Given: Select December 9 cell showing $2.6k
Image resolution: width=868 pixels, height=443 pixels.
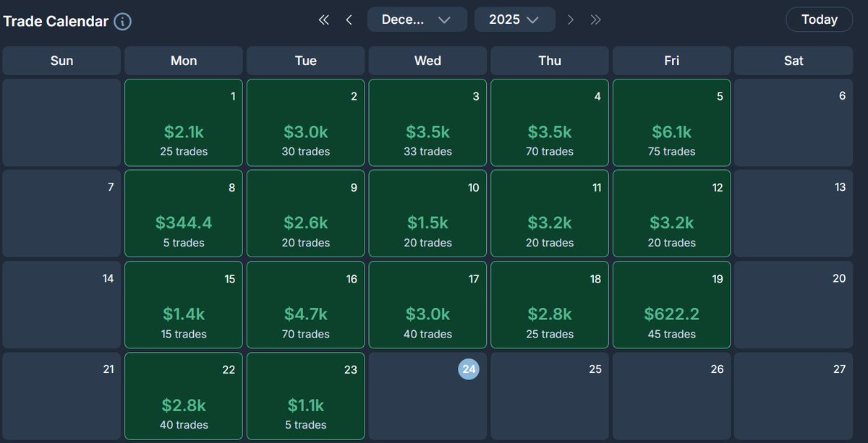Looking at the screenshot, I should 306,214.
